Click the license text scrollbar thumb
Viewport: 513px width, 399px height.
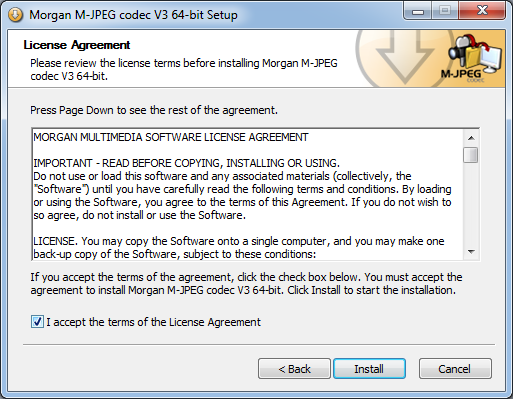pos(471,155)
